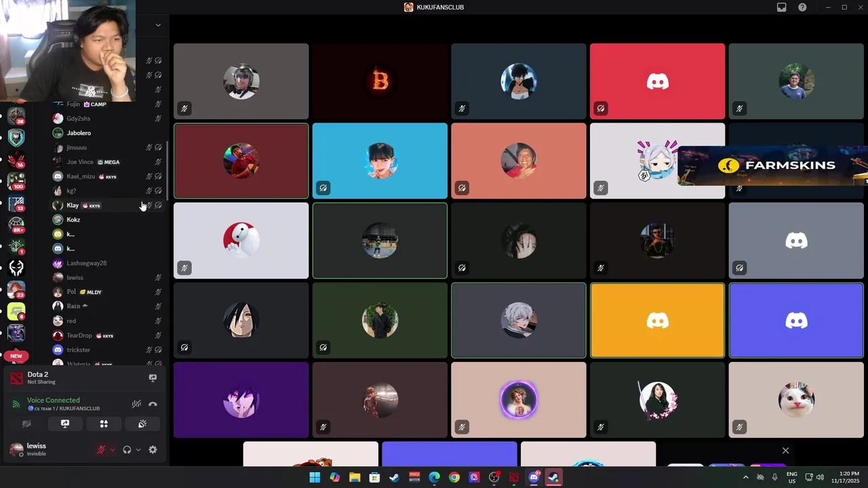Click Share Your Screen button in voice panel
This screenshot has width=868, height=488.
pyautogui.click(x=65, y=424)
